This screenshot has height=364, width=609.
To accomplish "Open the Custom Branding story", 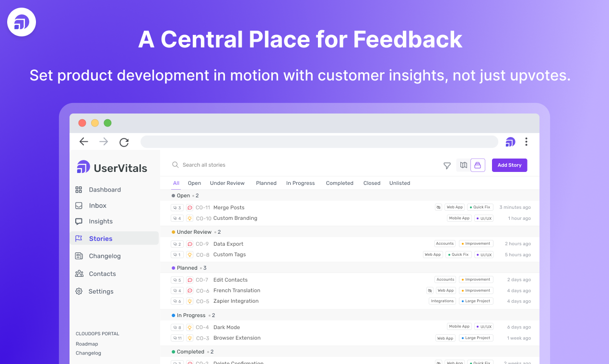I will (235, 218).
